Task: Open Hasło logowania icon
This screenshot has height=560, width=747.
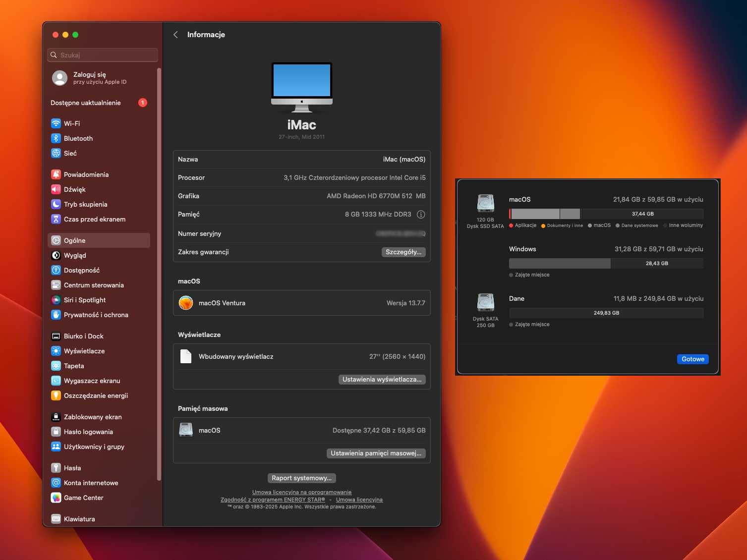Action: pos(56,432)
